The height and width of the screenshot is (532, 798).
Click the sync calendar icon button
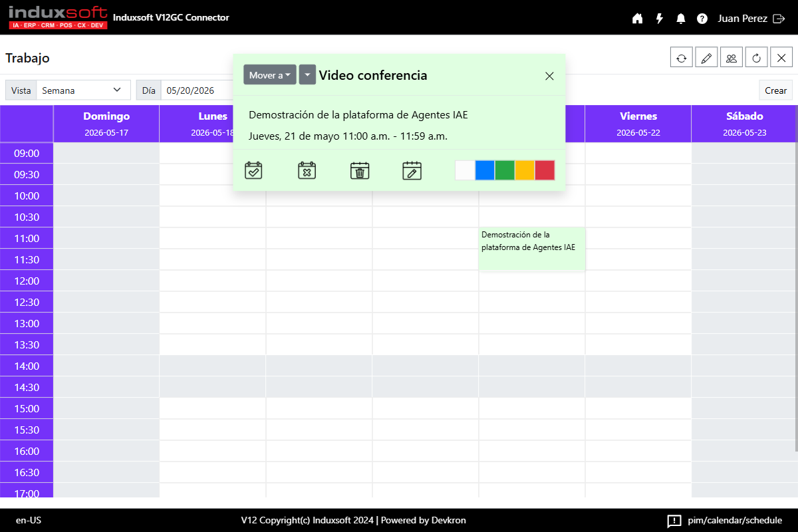click(x=682, y=58)
